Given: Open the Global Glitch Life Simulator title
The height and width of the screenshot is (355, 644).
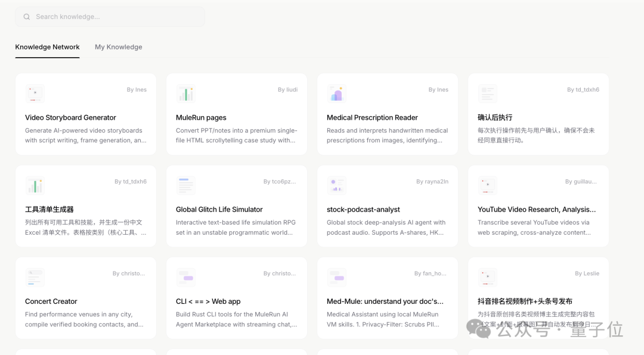Looking at the screenshot, I should [219, 209].
